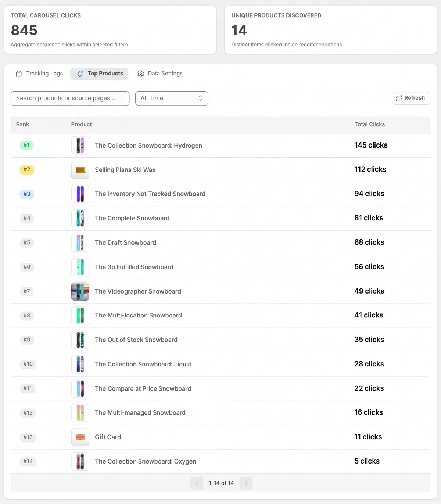Click the Gift Card thumbnail

(80, 437)
